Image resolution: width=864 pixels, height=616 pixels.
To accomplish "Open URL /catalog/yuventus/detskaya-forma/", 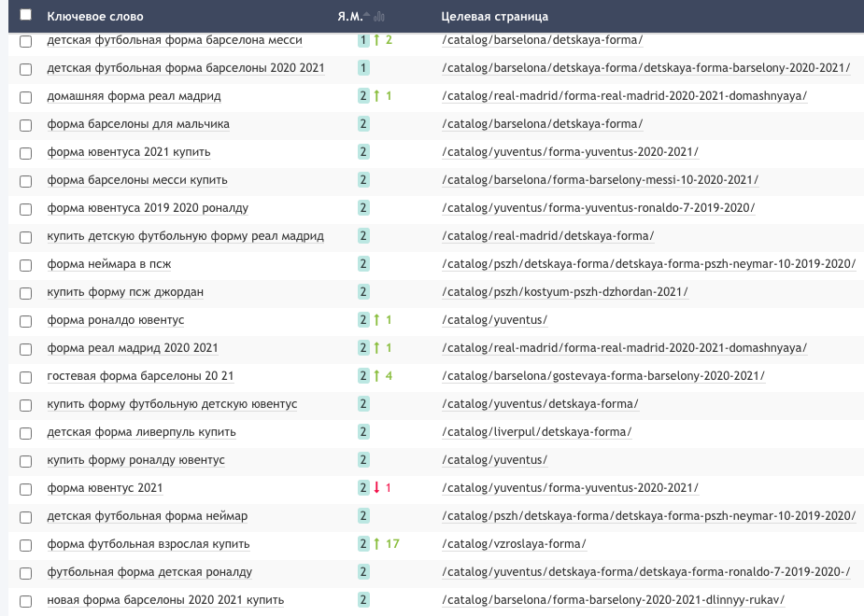I will [x=540, y=404].
